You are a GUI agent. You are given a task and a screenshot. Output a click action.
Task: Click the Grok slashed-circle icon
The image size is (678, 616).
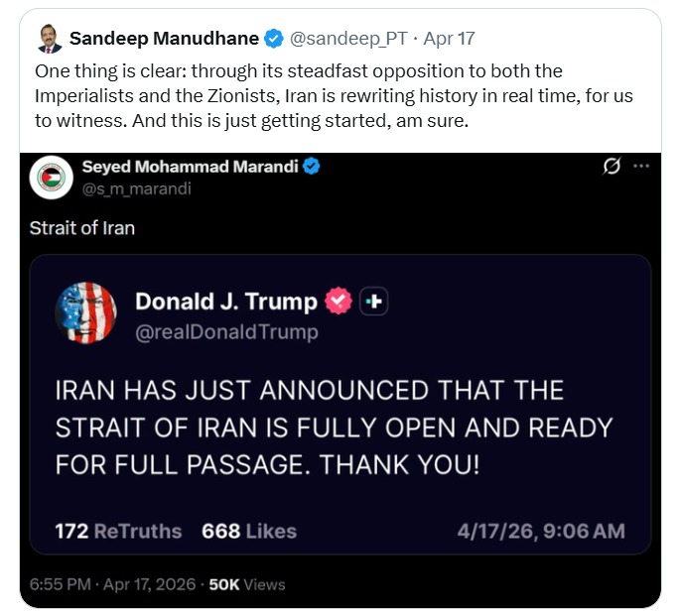point(611,167)
